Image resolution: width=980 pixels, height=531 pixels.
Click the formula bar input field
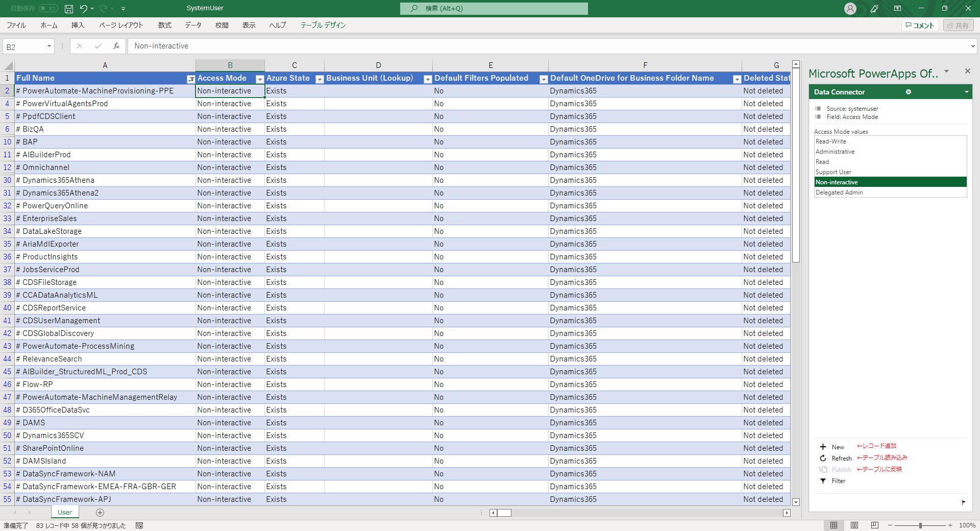tap(548, 46)
